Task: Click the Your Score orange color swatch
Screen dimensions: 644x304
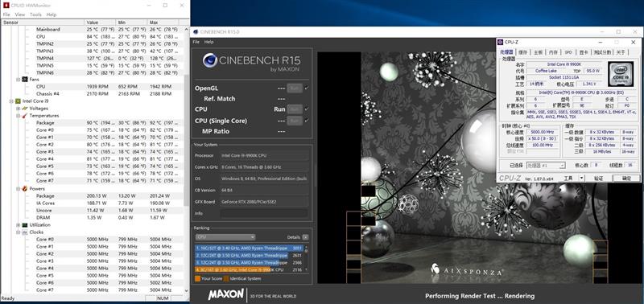Action: pos(197,278)
